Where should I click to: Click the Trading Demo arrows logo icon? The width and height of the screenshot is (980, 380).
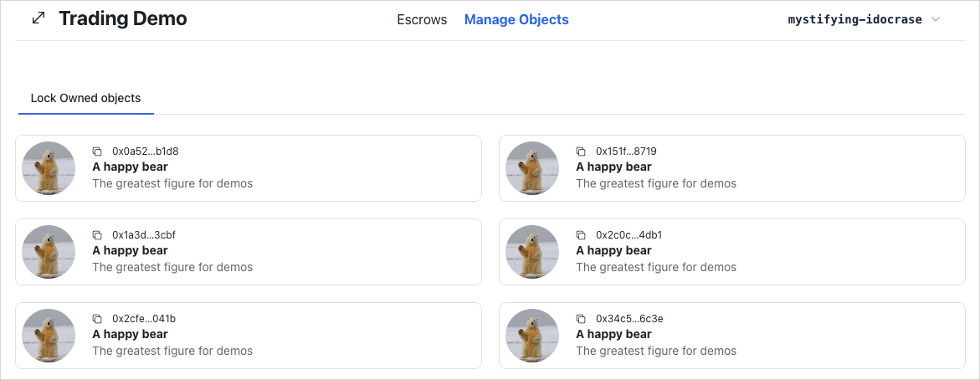(38, 18)
